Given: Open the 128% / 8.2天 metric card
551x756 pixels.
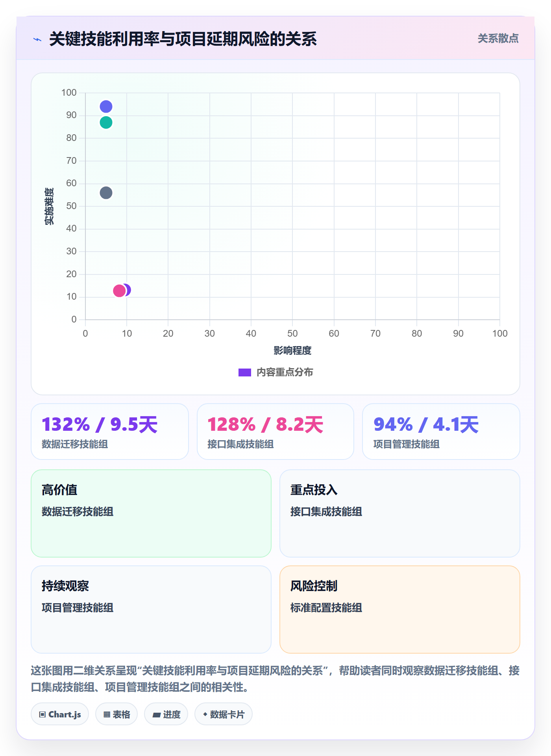Looking at the screenshot, I should [275, 432].
